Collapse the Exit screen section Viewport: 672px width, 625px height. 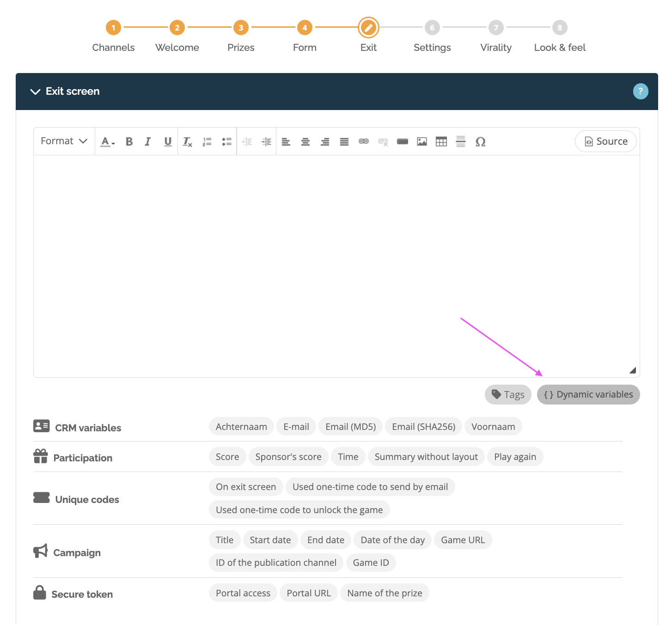[36, 92]
